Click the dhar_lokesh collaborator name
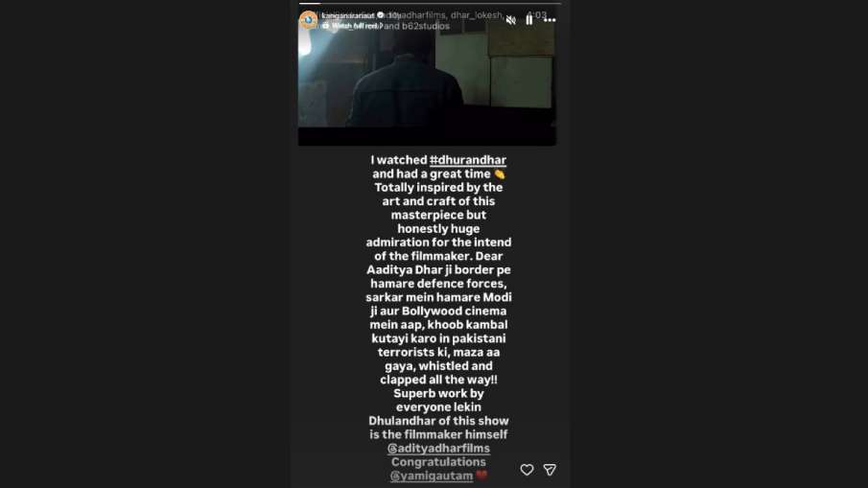 point(476,15)
